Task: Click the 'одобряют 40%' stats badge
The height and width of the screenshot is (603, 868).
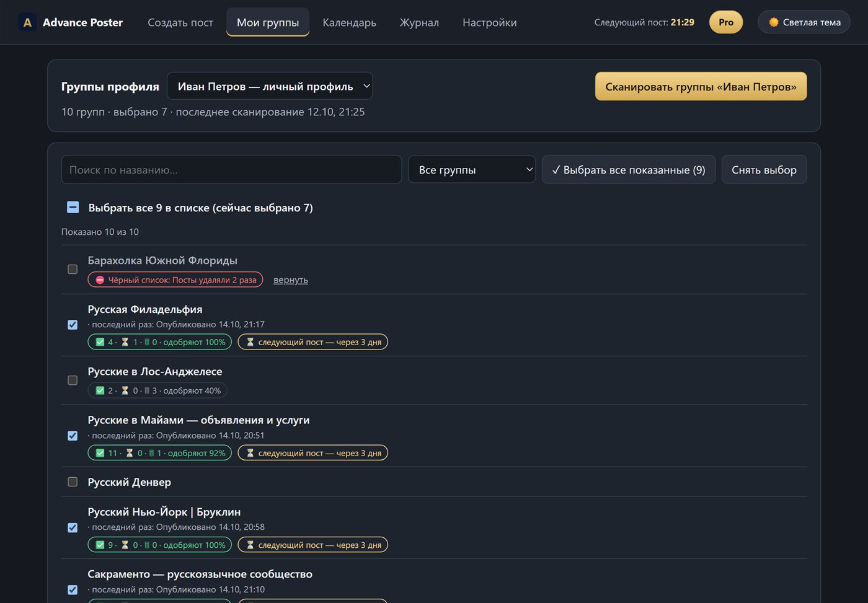Action: pyautogui.click(x=157, y=390)
